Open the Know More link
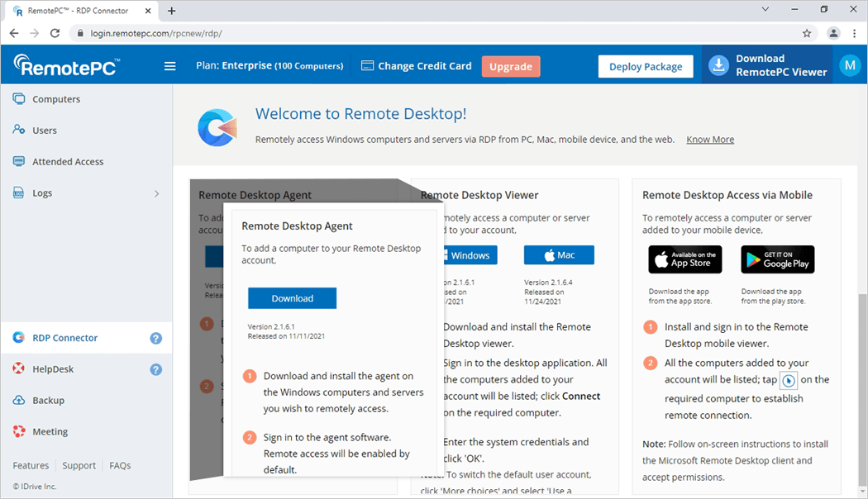 point(710,140)
